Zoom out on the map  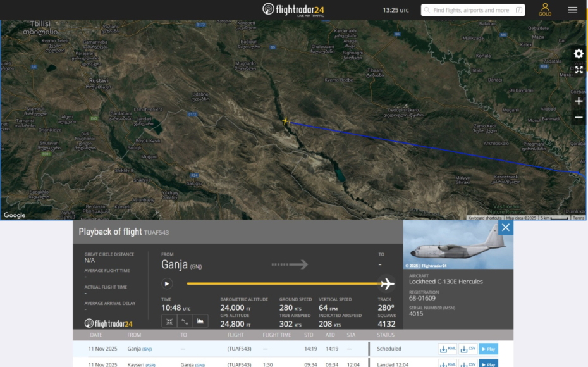click(x=578, y=118)
